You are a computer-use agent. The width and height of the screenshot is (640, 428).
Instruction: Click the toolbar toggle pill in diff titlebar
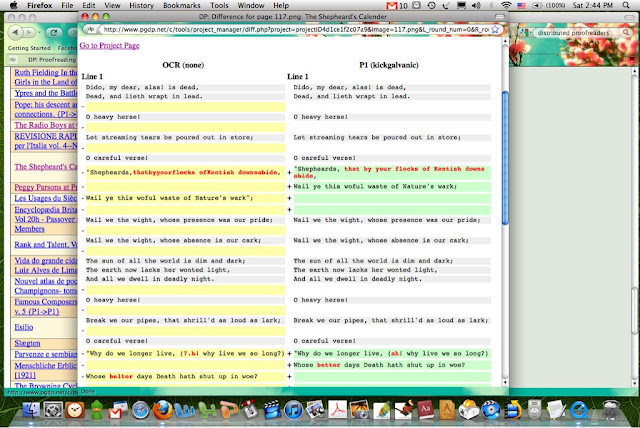[500, 16]
